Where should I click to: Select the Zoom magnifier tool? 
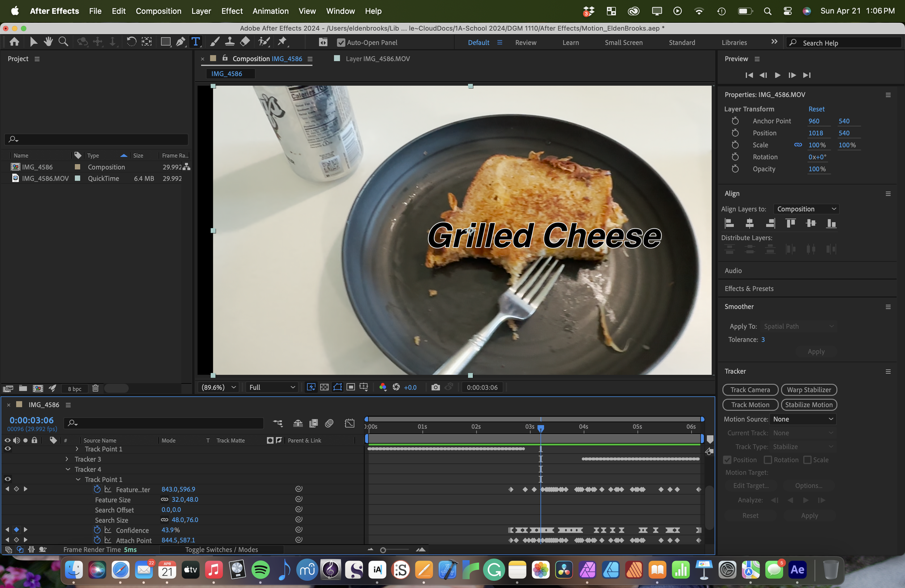point(63,42)
